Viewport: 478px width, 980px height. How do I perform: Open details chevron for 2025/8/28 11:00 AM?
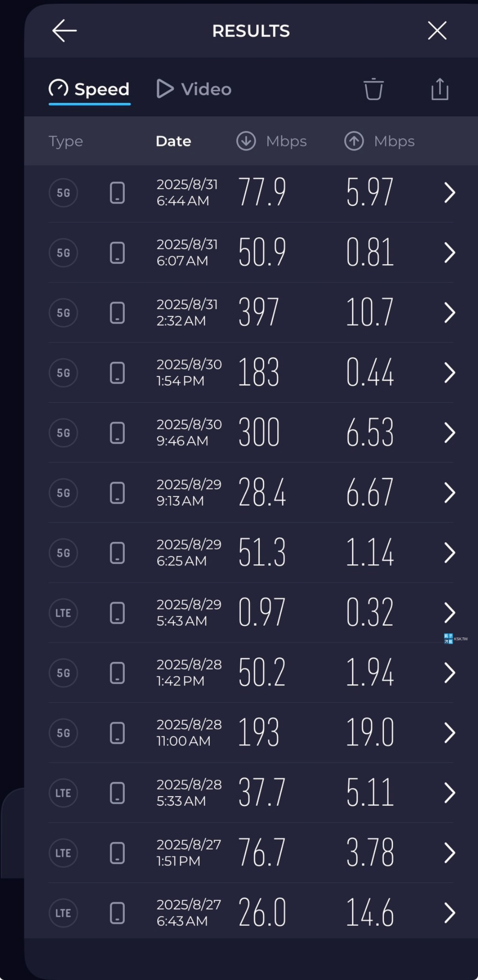click(449, 733)
